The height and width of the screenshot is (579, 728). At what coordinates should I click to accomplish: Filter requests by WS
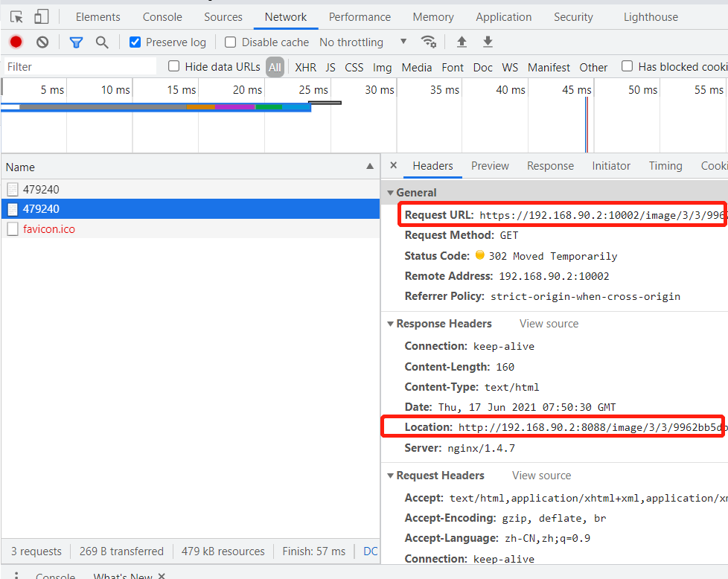point(510,67)
